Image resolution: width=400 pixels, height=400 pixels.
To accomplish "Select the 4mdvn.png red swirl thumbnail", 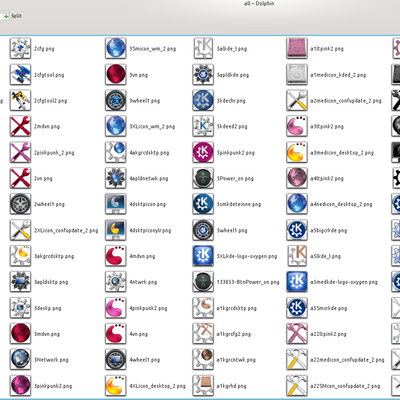I will click(116, 256).
